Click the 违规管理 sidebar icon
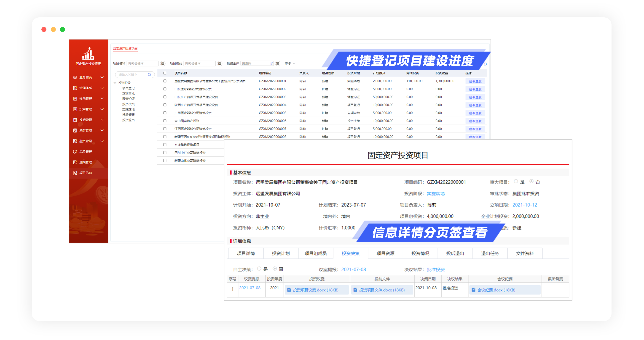This screenshot has width=644, height=340. click(x=75, y=162)
